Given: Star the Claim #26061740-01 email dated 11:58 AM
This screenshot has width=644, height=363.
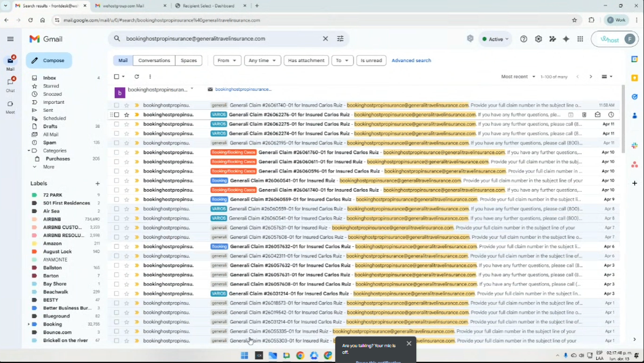Looking at the screenshot, I should (x=126, y=105).
